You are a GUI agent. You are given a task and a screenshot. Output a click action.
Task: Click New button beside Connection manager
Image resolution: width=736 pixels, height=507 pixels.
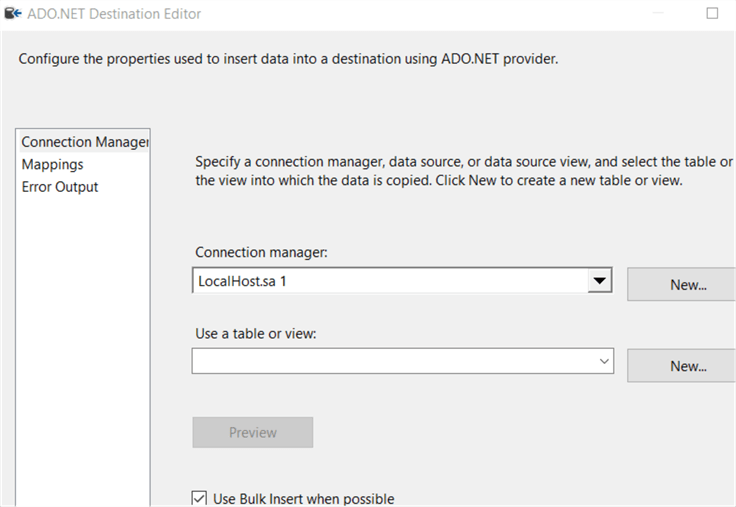[x=687, y=285]
